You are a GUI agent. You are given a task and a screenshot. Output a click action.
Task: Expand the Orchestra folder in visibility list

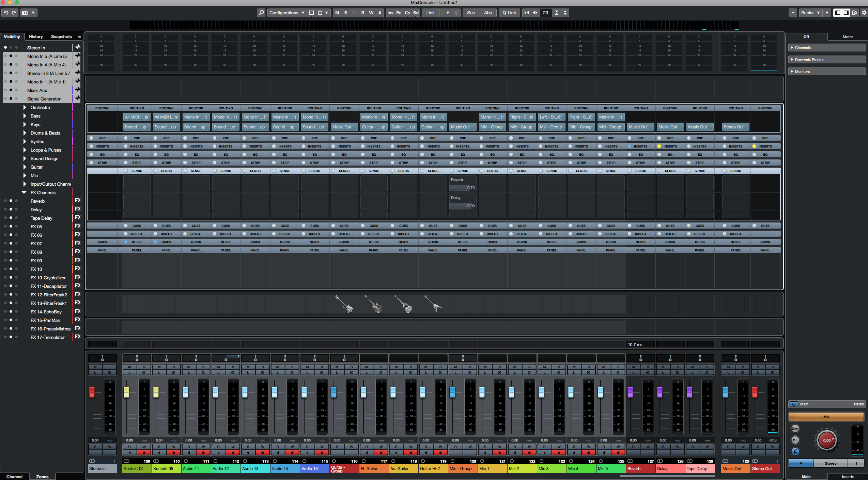(x=25, y=107)
